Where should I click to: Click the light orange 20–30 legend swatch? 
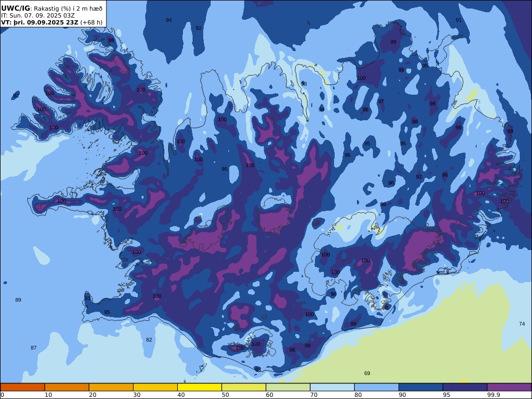[x=111, y=387]
